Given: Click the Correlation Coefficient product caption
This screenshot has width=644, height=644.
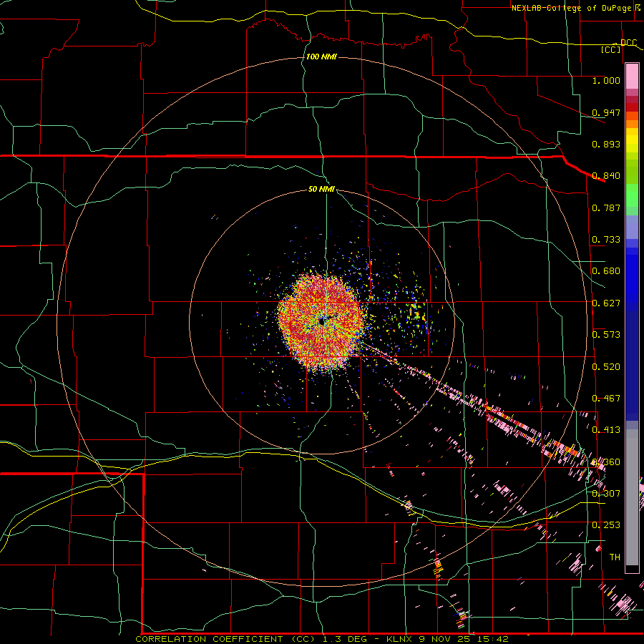Looking at the screenshot, I should click(x=321, y=639).
